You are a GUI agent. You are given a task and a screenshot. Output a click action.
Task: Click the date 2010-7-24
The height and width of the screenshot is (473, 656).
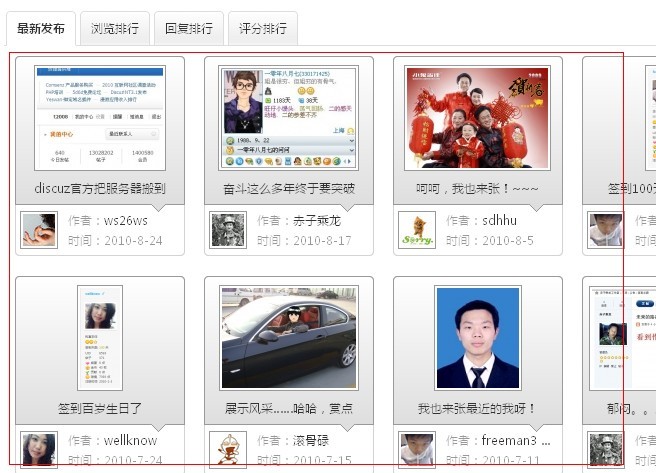[133, 460]
